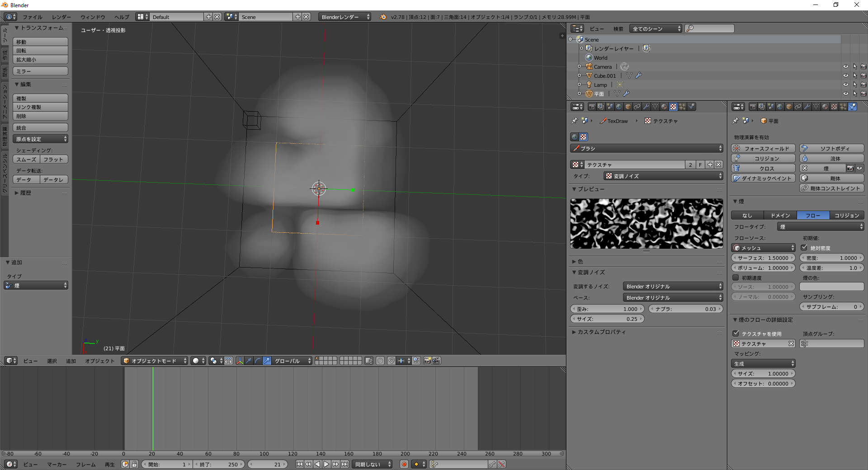Open the physics properties tab in right panel
Image resolution: width=868 pixels, height=470 pixels.
coord(852,107)
